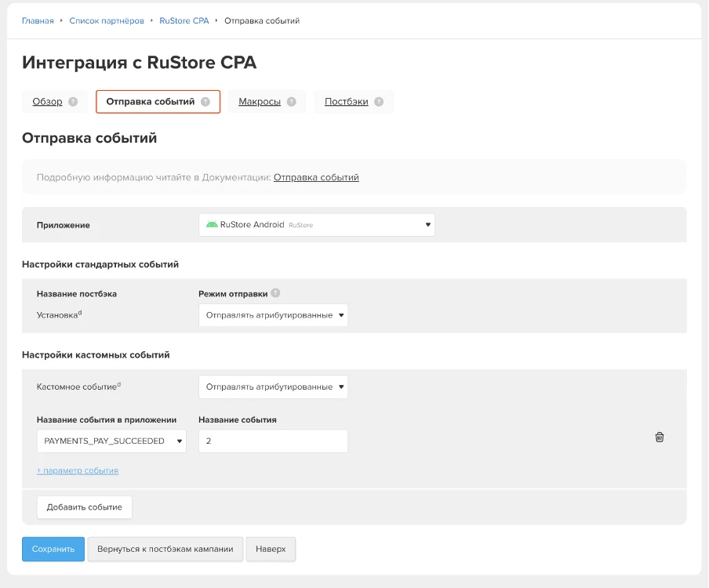
Task: Open the PAYMENTS_PAY_SUCCEEDED event dropdown
Action: pos(111,441)
